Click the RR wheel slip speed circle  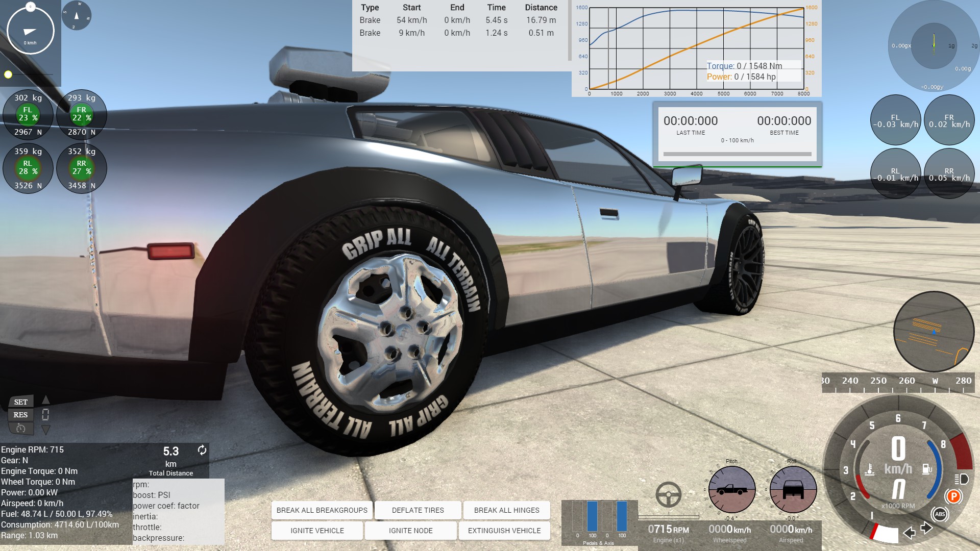949,173
